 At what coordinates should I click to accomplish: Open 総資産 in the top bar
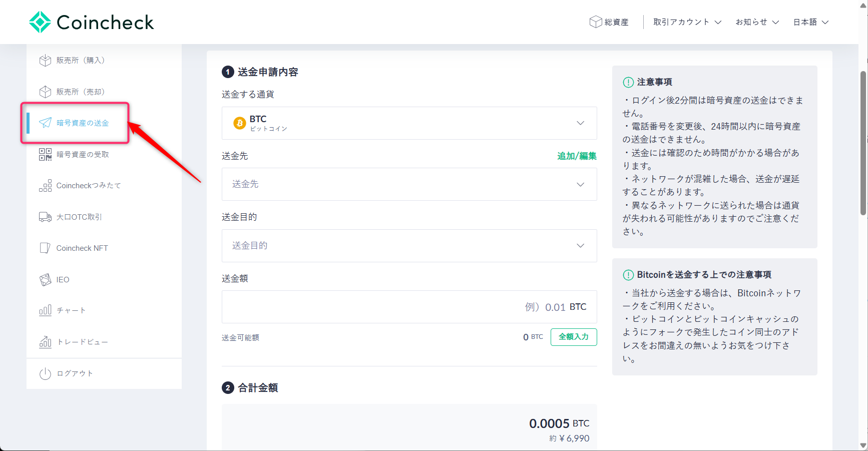coord(609,22)
